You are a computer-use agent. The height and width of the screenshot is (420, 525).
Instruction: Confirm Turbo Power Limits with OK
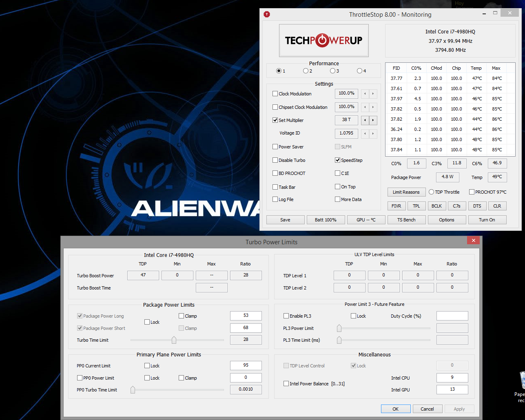point(396,409)
